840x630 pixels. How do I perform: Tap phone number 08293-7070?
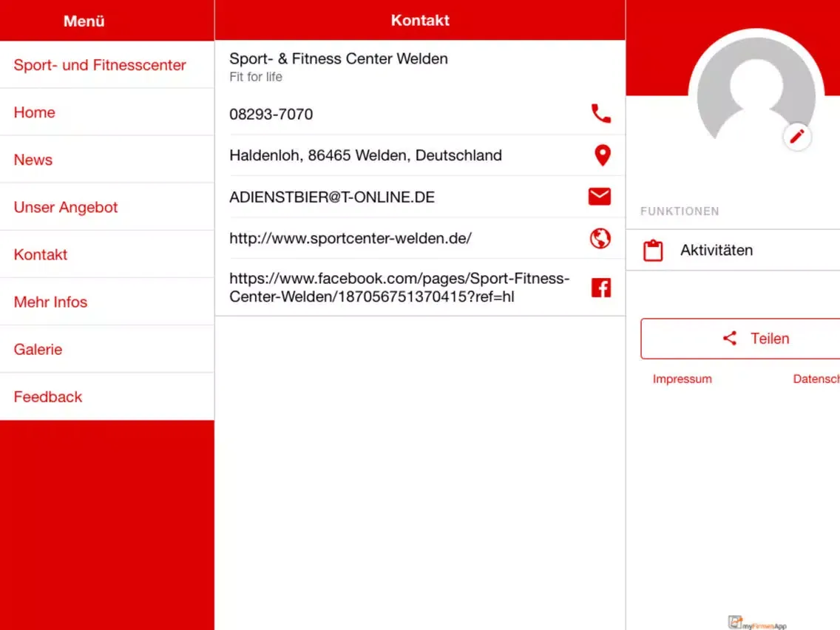[x=271, y=114]
